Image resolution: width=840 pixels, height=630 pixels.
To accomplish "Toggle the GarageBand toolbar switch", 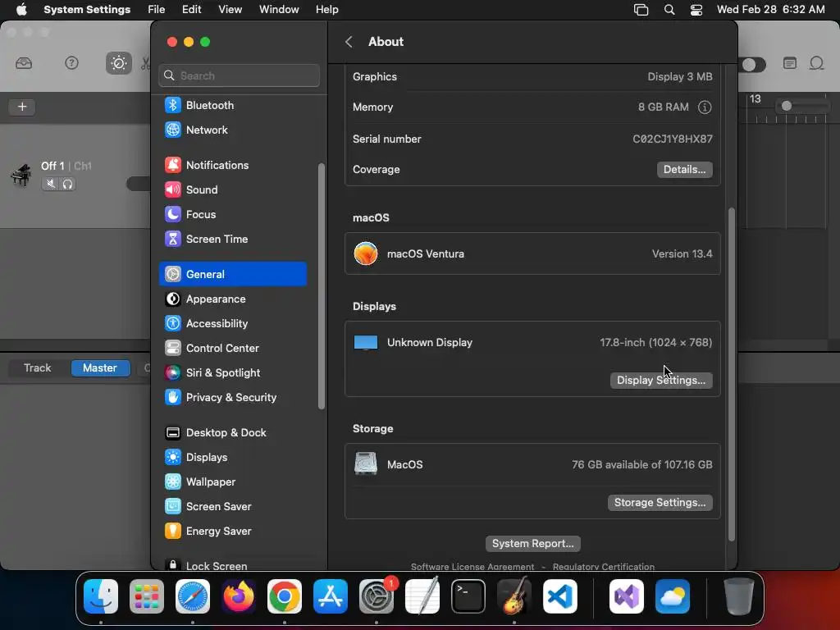I will pos(754,65).
